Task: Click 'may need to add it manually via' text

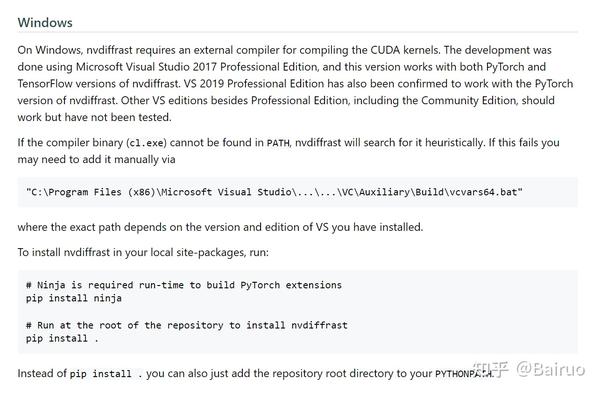Action: pyautogui.click(x=96, y=160)
